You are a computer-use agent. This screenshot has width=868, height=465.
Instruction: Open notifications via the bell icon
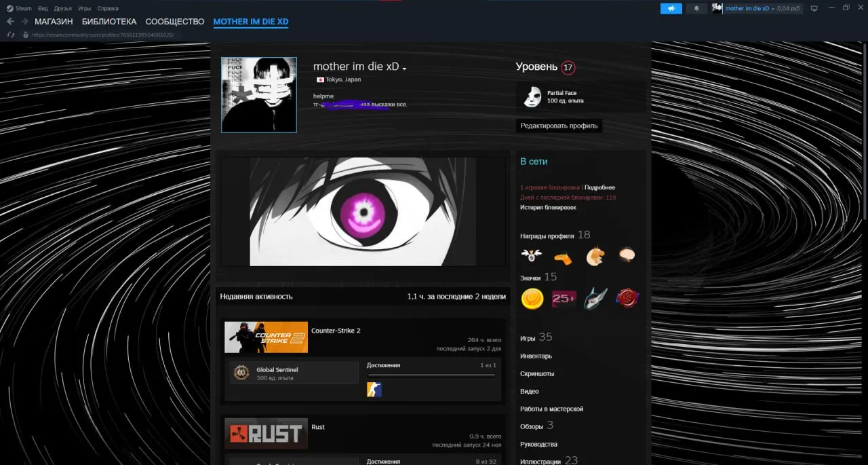click(x=696, y=8)
